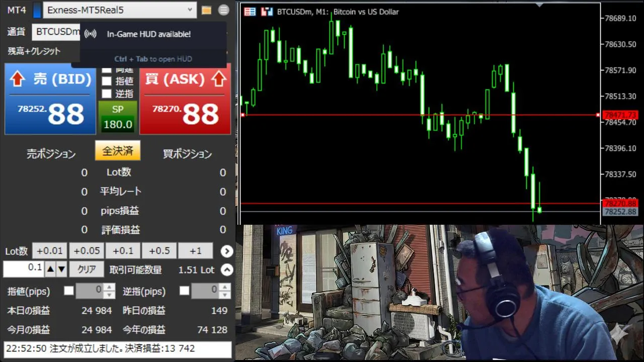Click the 全決済 close-all button
644x362 pixels.
(x=118, y=151)
